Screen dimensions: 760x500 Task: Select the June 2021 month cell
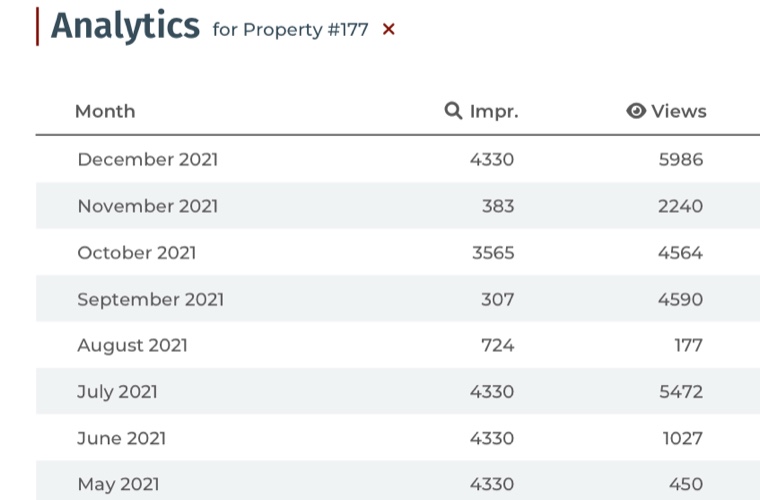point(121,438)
